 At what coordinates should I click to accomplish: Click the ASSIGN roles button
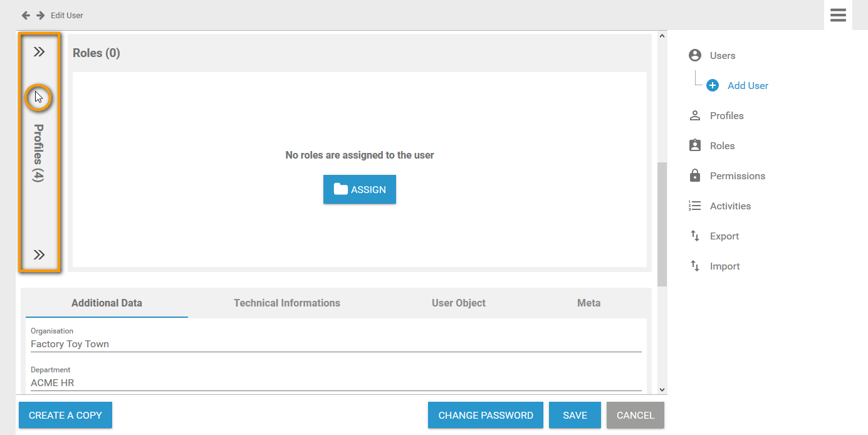pos(360,189)
